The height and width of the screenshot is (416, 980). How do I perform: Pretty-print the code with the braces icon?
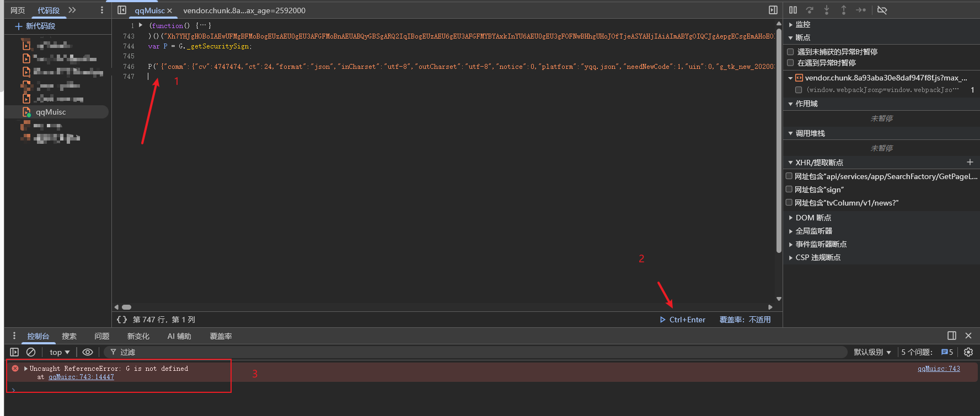pyautogui.click(x=122, y=320)
